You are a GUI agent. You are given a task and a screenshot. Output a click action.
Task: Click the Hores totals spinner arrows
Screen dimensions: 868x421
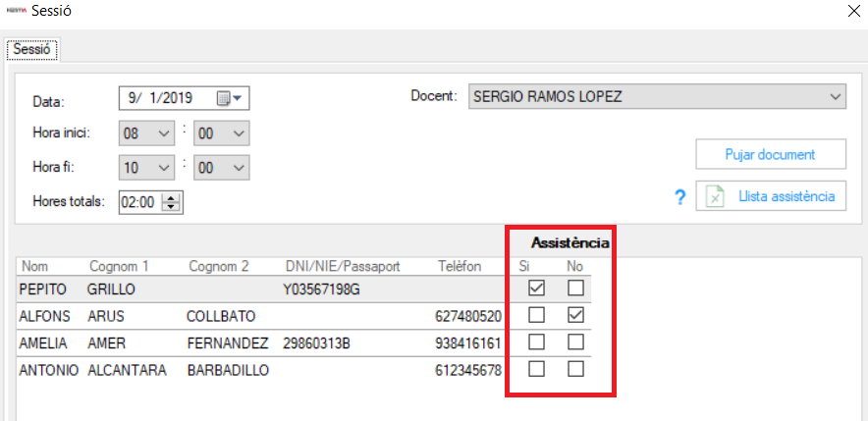coord(174,203)
